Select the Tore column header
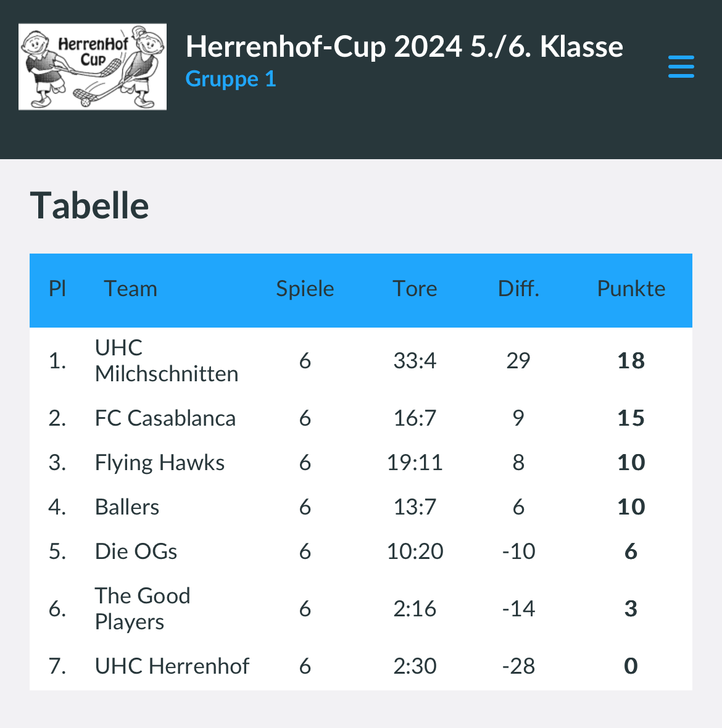The height and width of the screenshot is (728, 722). 415,289
